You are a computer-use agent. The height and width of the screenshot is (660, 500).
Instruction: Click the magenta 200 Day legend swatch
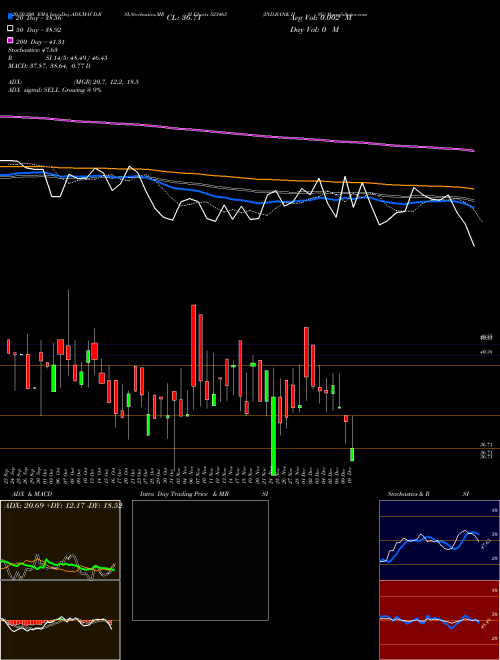coord(10,40)
